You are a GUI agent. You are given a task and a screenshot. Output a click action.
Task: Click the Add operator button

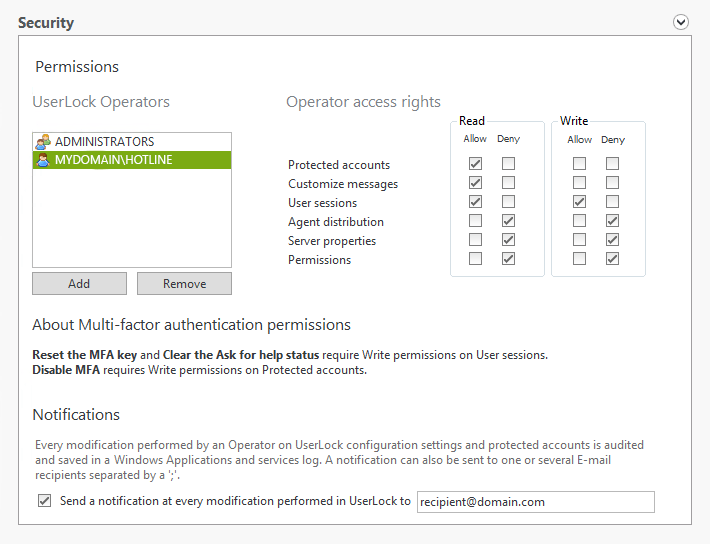[x=79, y=284]
